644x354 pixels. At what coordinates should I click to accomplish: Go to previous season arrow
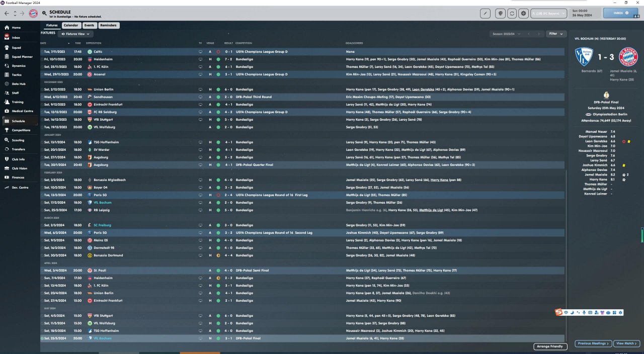click(529, 34)
